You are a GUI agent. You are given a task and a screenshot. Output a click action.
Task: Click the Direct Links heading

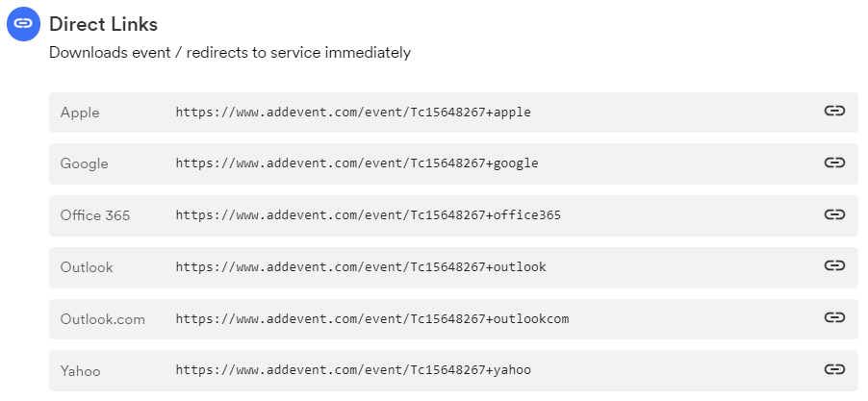(104, 24)
